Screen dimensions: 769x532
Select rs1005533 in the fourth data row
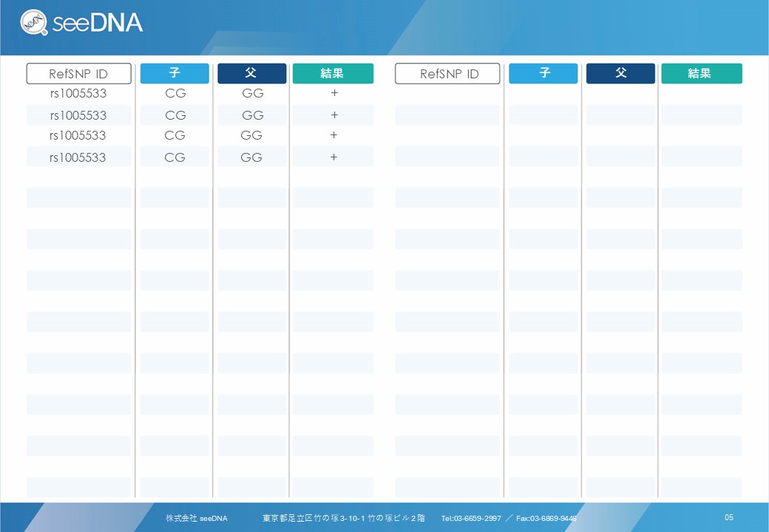pos(78,157)
